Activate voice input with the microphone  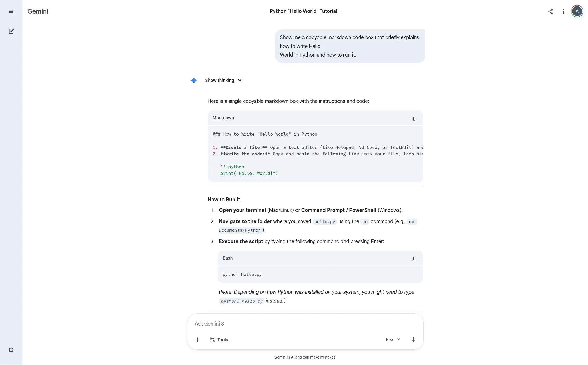pos(413,339)
